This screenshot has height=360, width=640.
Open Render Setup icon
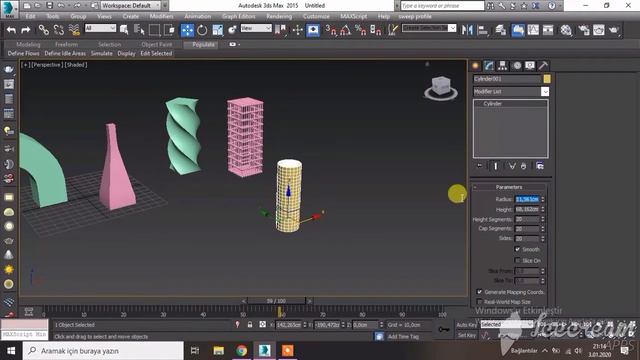coord(584,30)
